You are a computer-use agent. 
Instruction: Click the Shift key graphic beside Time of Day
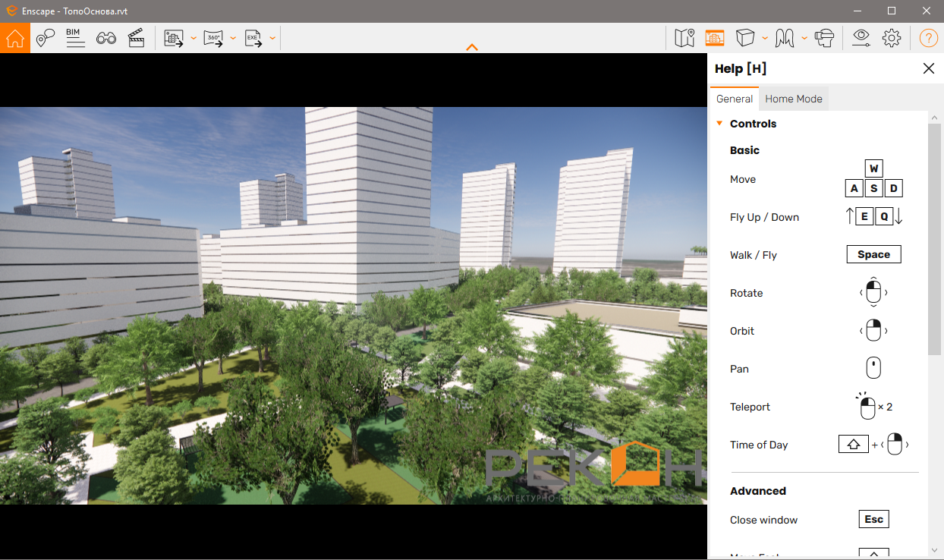pos(853,445)
